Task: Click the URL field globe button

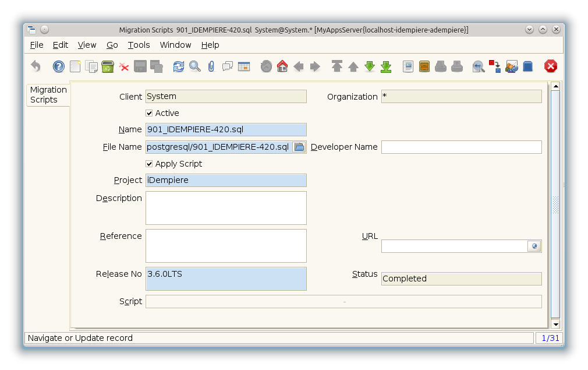Action: click(534, 246)
